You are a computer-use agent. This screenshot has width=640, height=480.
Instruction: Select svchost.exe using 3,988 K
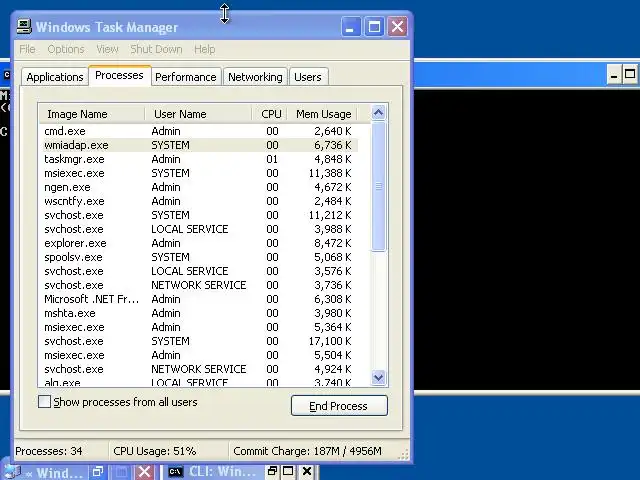coord(199,229)
